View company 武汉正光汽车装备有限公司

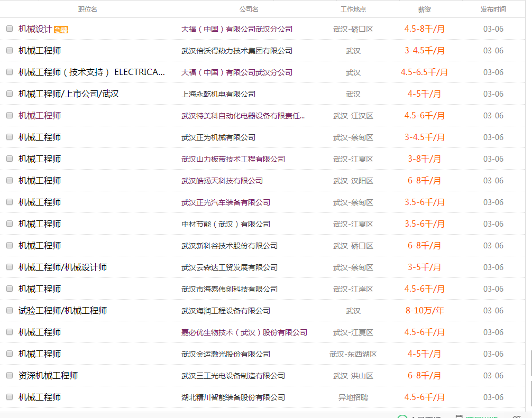tap(226, 203)
